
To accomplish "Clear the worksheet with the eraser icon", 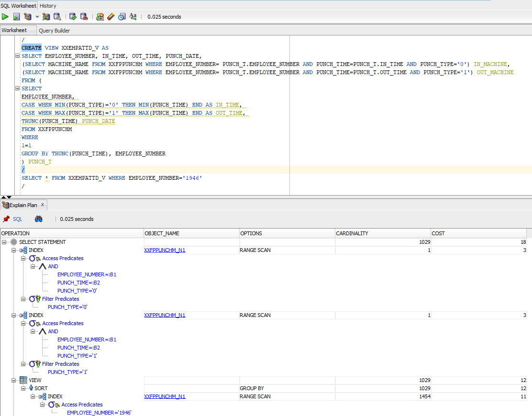I will 111,17.
